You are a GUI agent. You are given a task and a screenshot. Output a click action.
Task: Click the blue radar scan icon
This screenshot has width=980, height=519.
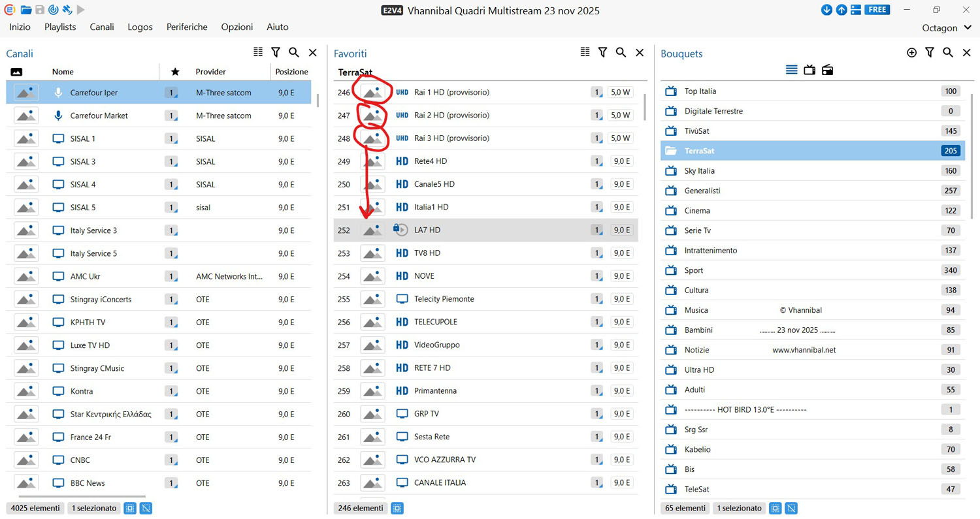(53, 10)
